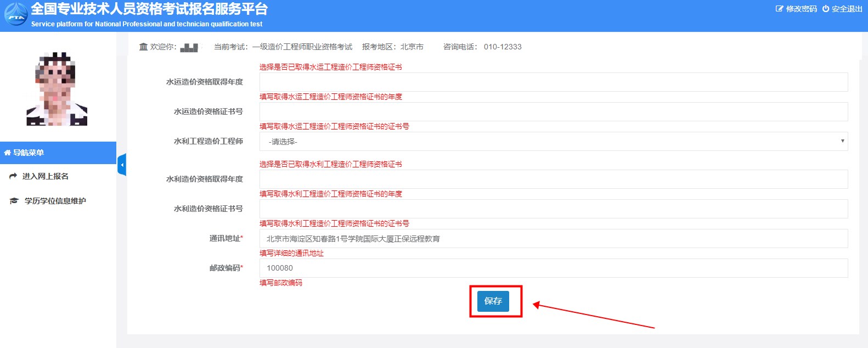868x348 pixels.
Task: Click 安全退出 to log out
Action: (847, 9)
